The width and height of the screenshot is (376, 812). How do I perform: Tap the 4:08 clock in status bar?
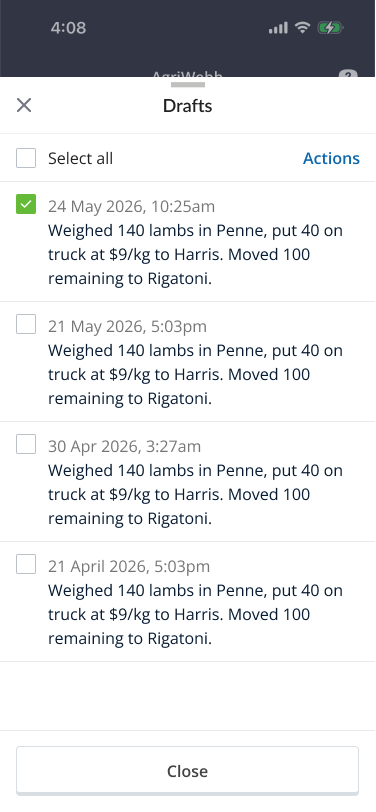(68, 27)
